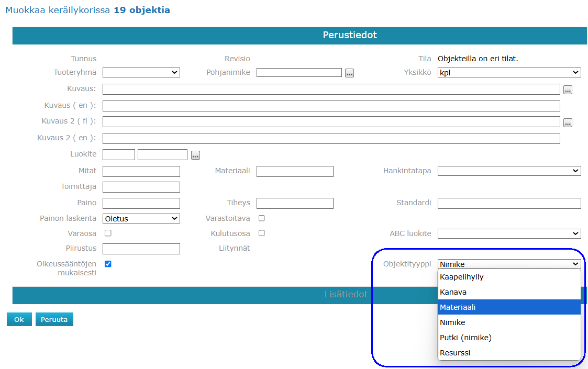Enable the Varastoitava checkbox

262,218
